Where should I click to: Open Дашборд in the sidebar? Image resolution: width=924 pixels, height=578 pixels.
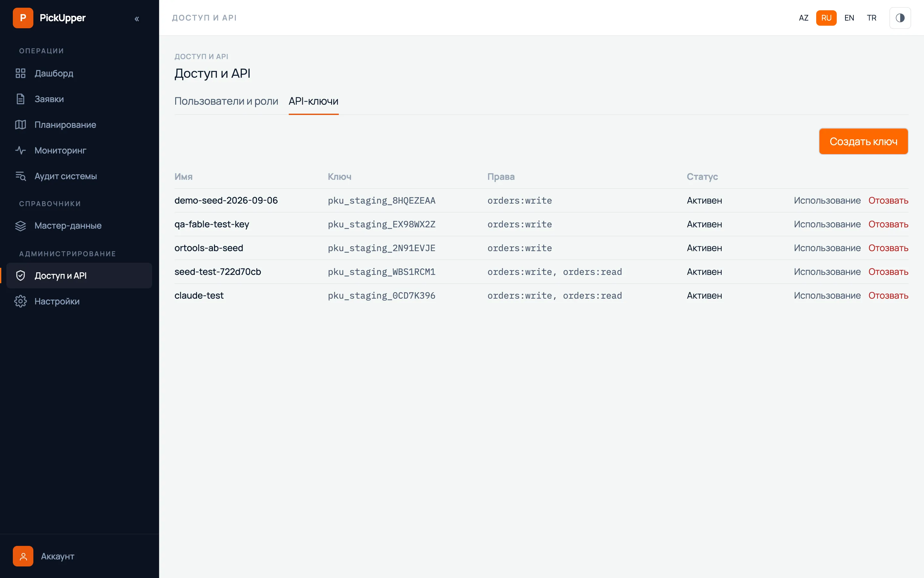54,74
